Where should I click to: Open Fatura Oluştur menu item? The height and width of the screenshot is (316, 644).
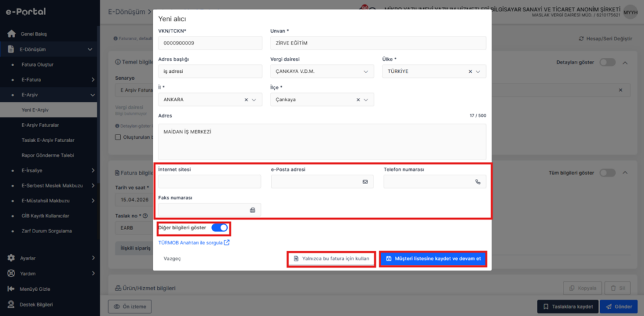pos(37,65)
